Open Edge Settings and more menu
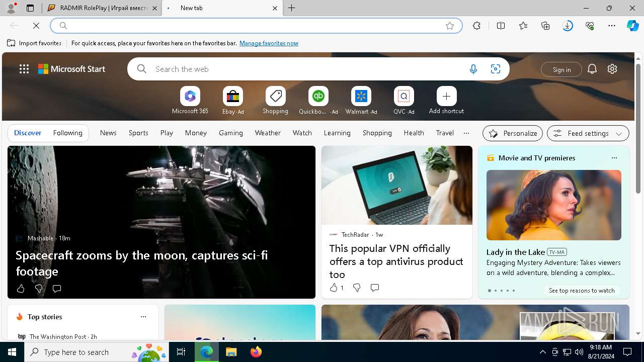Viewport: 644px width, 362px height. click(612, 26)
